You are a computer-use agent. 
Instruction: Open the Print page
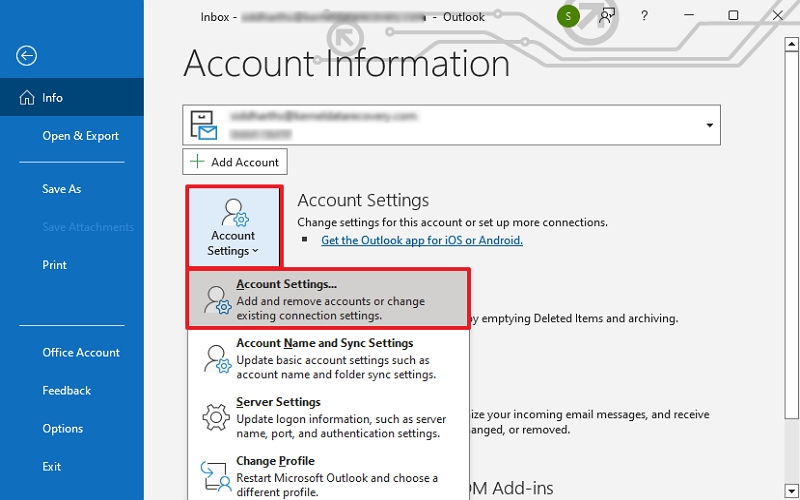pos(55,265)
